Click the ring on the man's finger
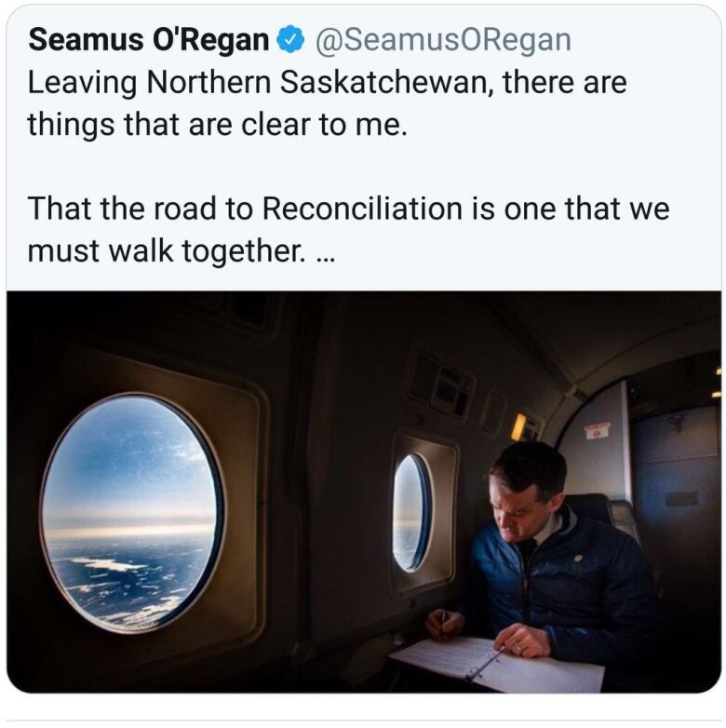726x728 pixels. pos(518,647)
